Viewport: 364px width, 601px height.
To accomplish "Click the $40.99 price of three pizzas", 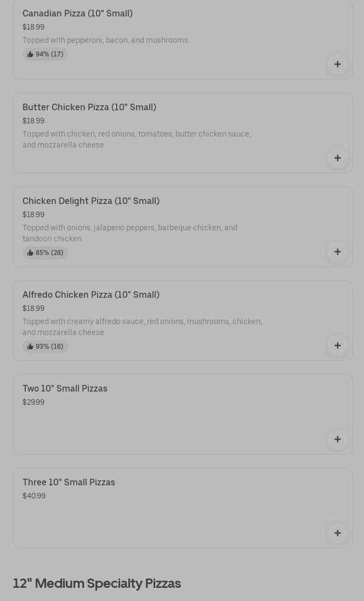I will [34, 496].
